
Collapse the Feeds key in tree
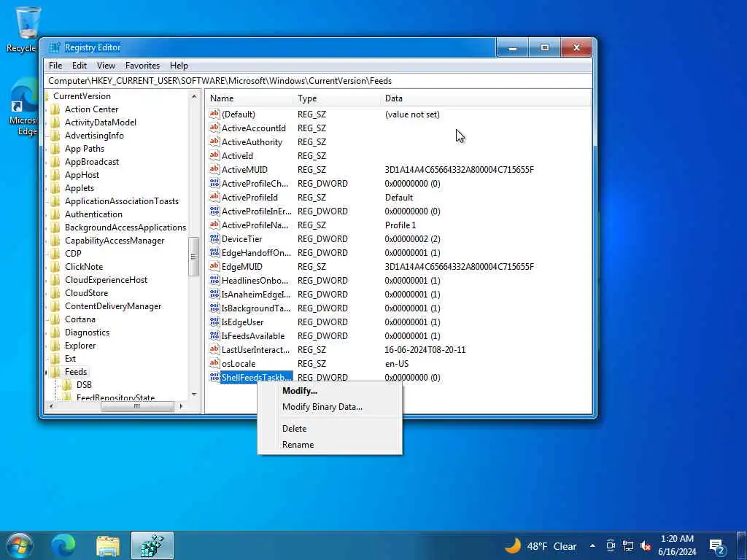pos(47,372)
